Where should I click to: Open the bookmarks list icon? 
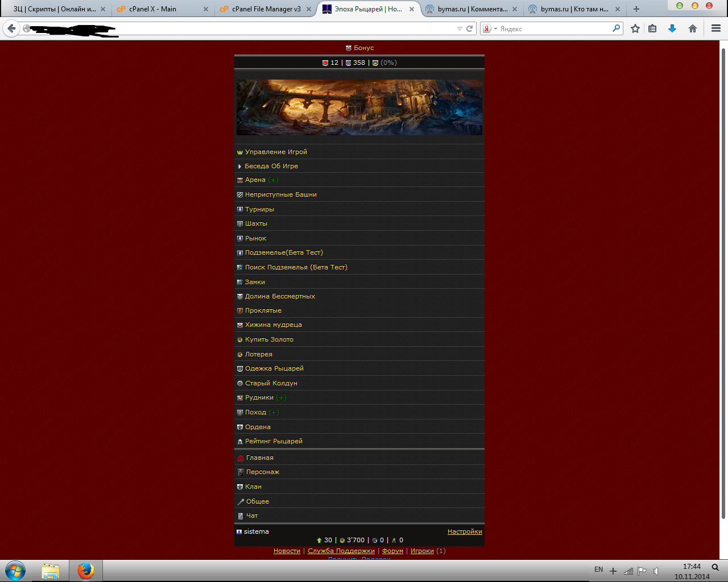click(x=652, y=28)
